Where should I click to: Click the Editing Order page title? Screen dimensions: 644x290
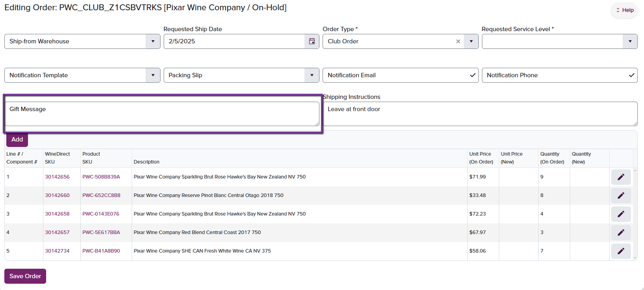coord(146,7)
